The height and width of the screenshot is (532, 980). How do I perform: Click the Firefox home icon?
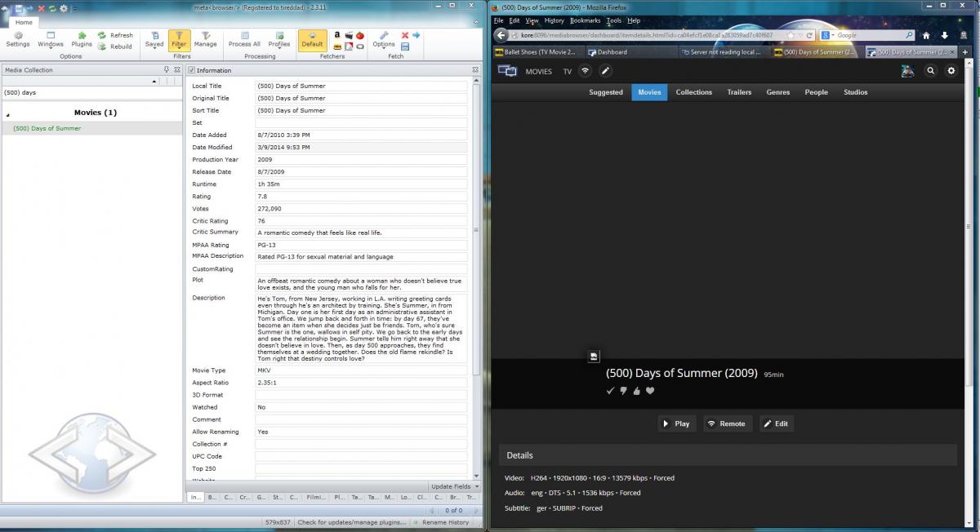point(926,36)
